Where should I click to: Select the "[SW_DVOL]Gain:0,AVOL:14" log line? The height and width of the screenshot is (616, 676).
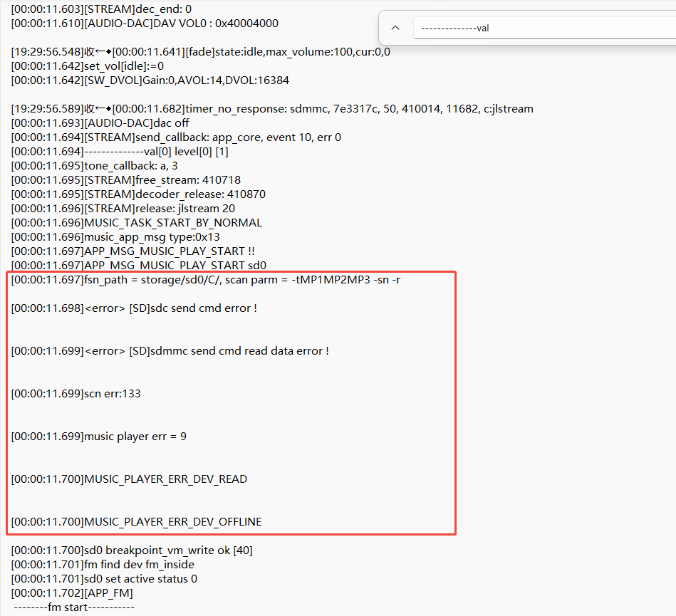click(x=150, y=80)
